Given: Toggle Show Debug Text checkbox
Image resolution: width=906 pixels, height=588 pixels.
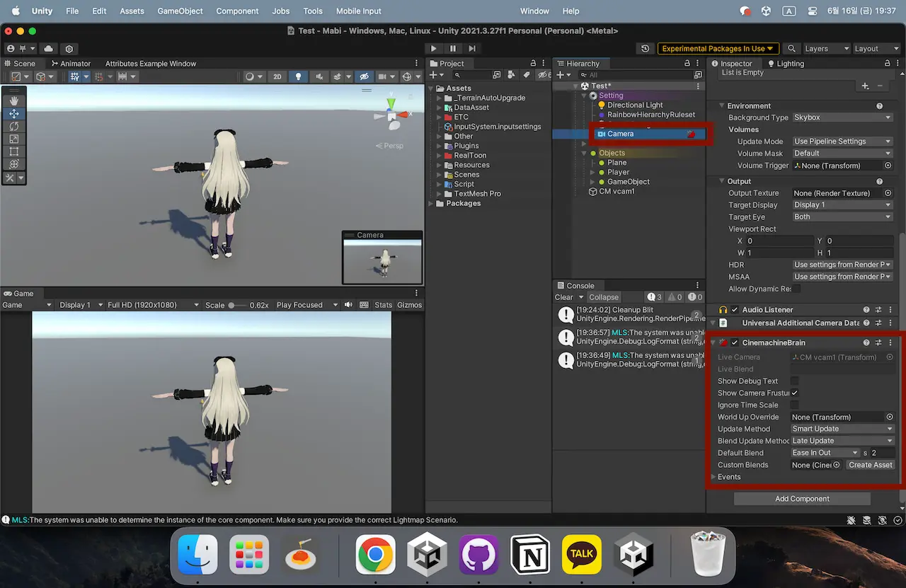Looking at the screenshot, I should [x=794, y=381].
